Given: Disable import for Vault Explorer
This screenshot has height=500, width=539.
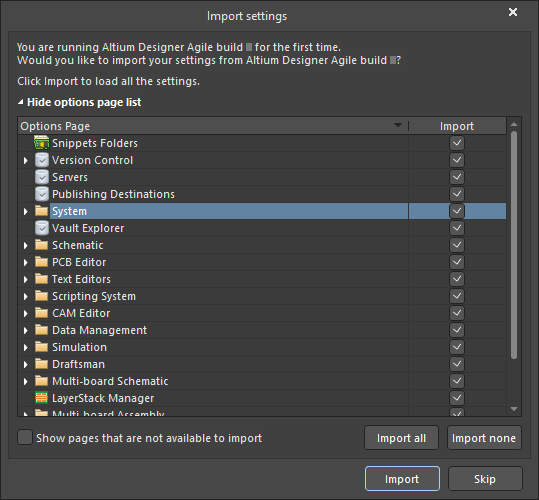Looking at the screenshot, I should coord(457,228).
